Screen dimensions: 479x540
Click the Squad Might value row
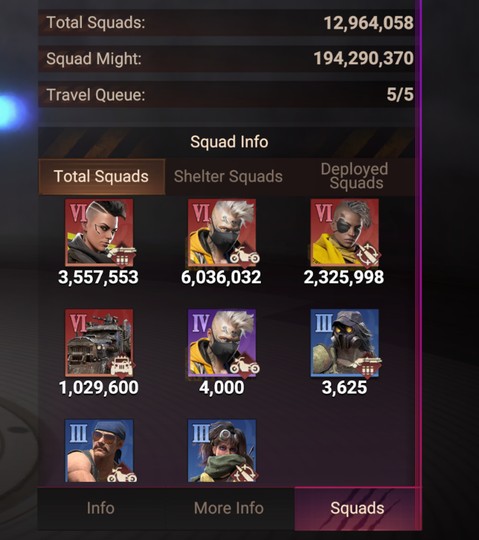[x=227, y=59]
